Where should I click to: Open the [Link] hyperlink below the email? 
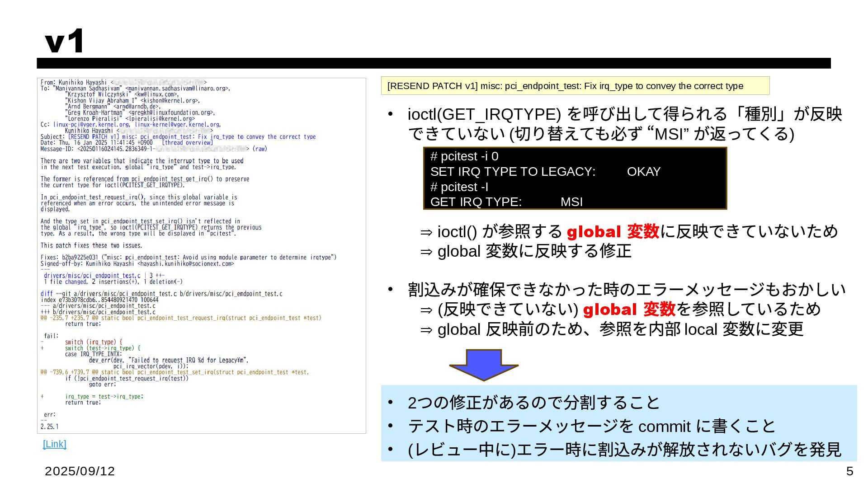54,444
